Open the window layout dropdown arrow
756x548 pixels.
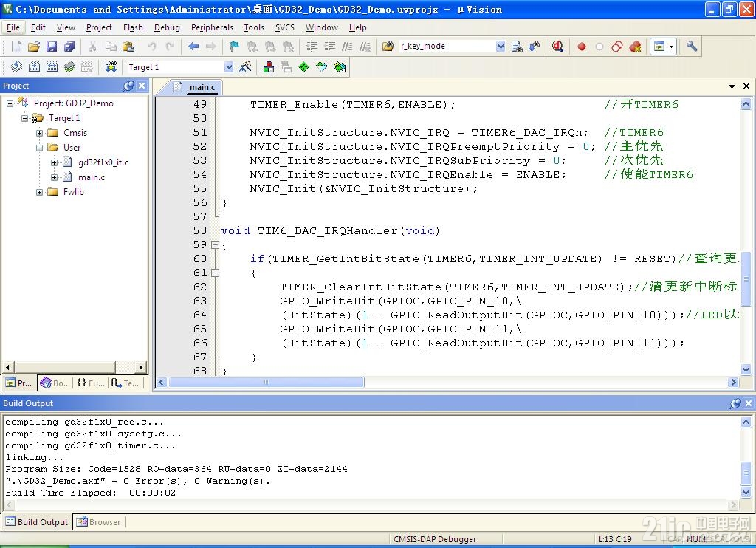pos(671,47)
